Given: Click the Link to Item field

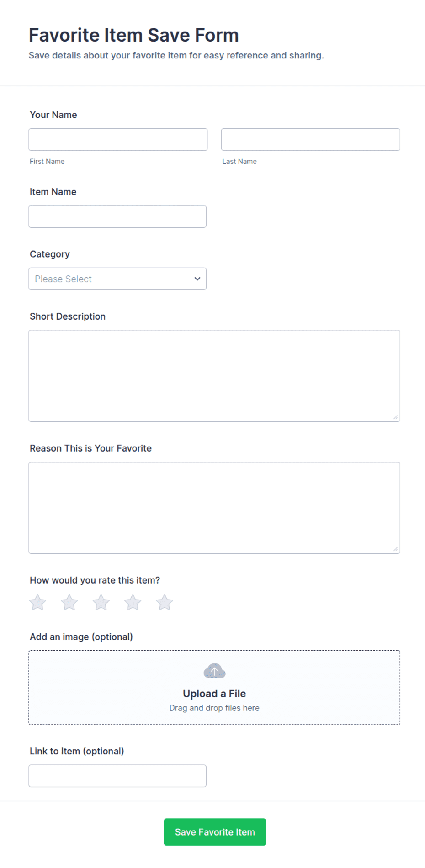Looking at the screenshot, I should pyautogui.click(x=117, y=776).
